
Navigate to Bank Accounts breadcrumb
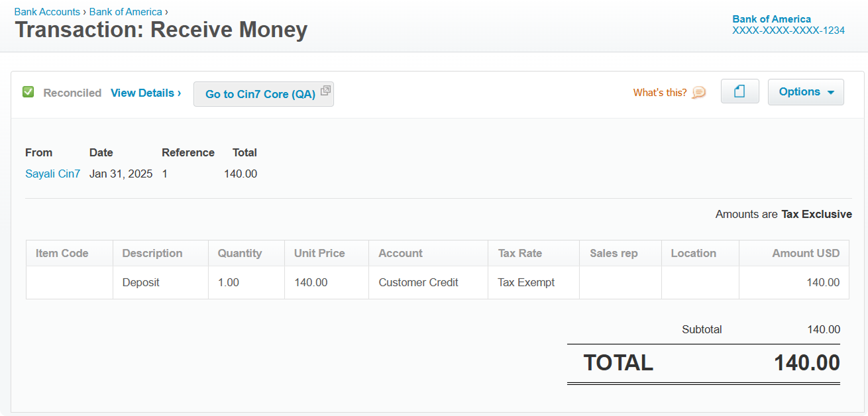coord(47,12)
